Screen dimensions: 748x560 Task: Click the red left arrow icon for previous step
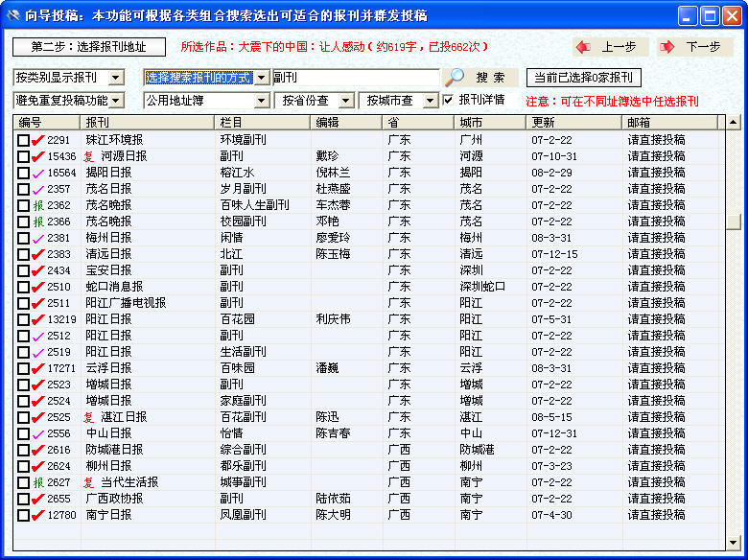coord(583,47)
